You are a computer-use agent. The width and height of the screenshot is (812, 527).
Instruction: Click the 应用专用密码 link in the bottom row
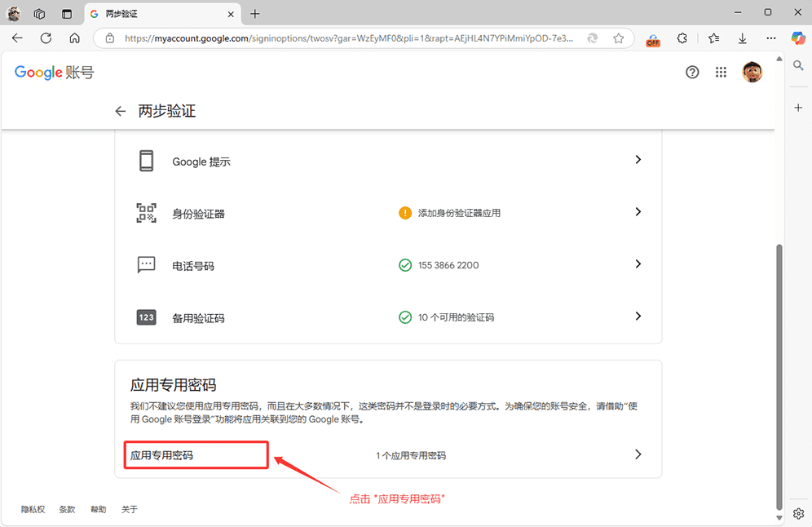[x=161, y=455]
